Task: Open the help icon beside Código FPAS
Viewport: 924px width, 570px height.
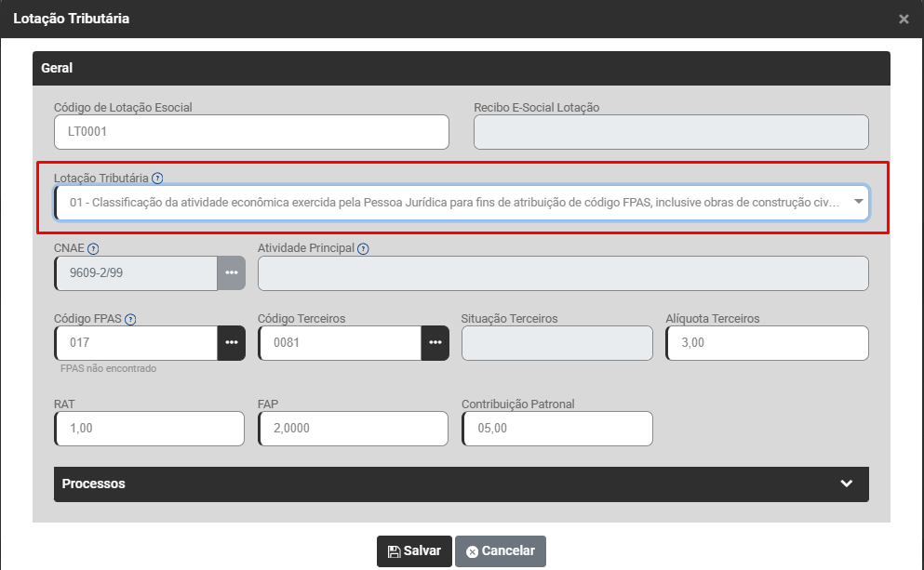Action: [x=130, y=319]
